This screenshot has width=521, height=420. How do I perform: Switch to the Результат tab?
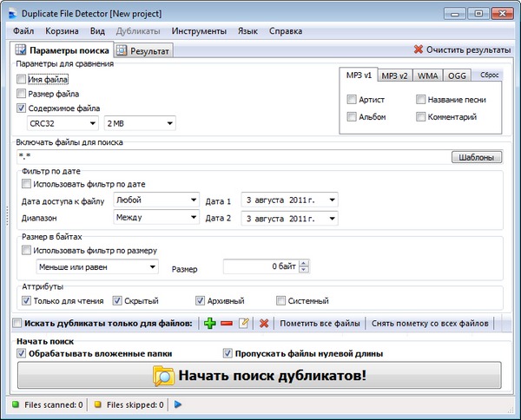point(144,51)
